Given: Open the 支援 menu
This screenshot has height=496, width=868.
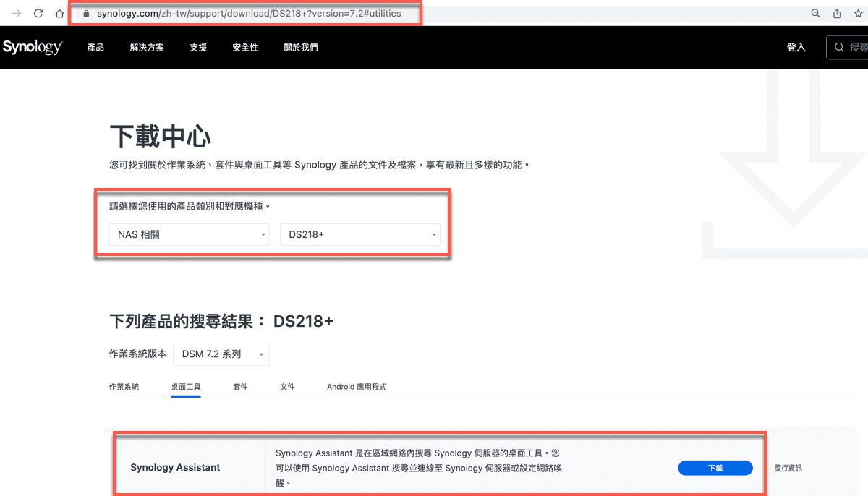Looking at the screenshot, I should click(198, 47).
